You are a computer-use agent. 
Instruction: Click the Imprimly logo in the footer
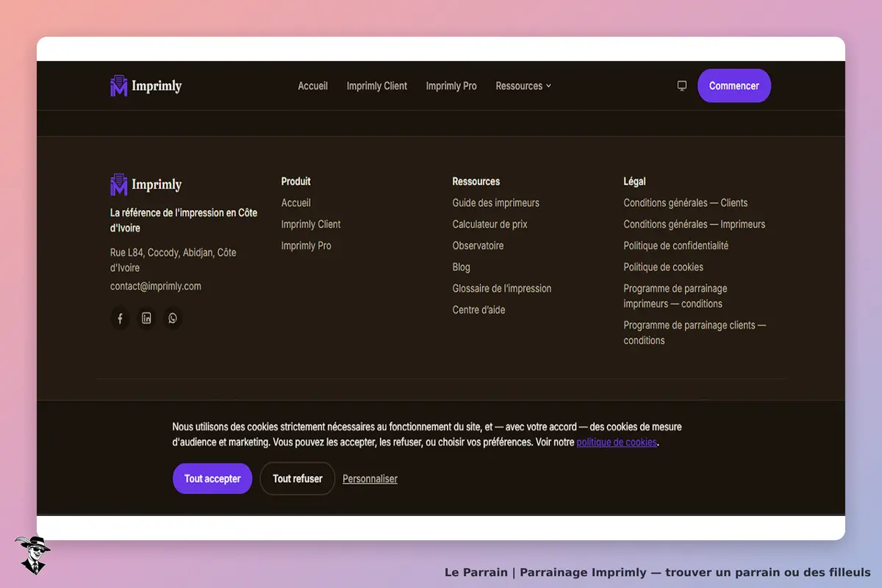tap(146, 184)
